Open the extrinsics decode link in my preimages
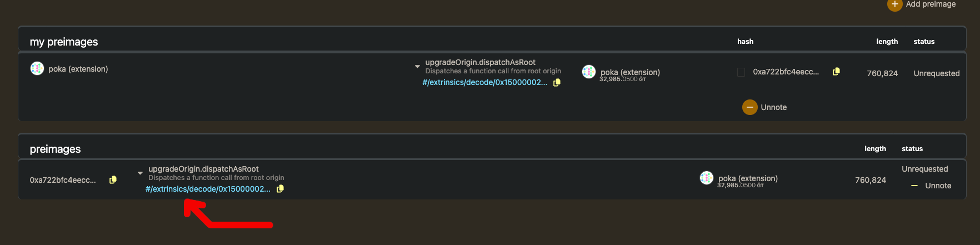 pyautogui.click(x=484, y=82)
